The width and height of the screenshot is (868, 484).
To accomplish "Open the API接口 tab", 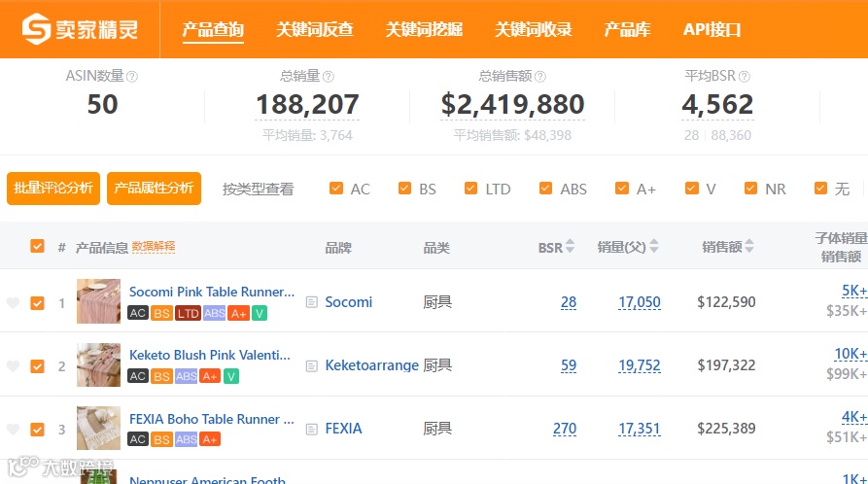I will tap(712, 29).
